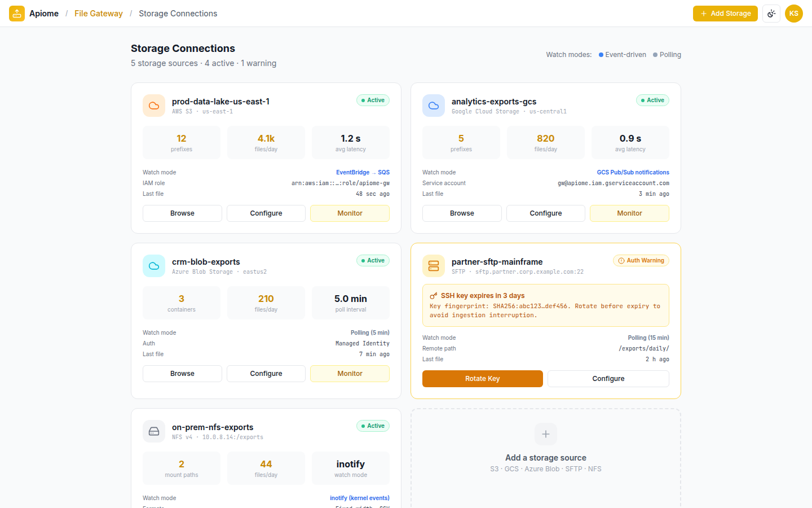Screen dimensions: 812x508
Task: Click the 12 prefixes stat tile
Action: (x=182, y=142)
